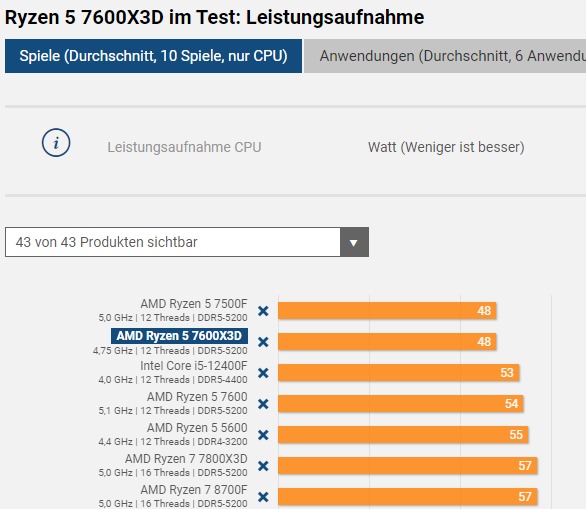
Task: Switch to the Anwendungen tab
Action: [x=445, y=56]
